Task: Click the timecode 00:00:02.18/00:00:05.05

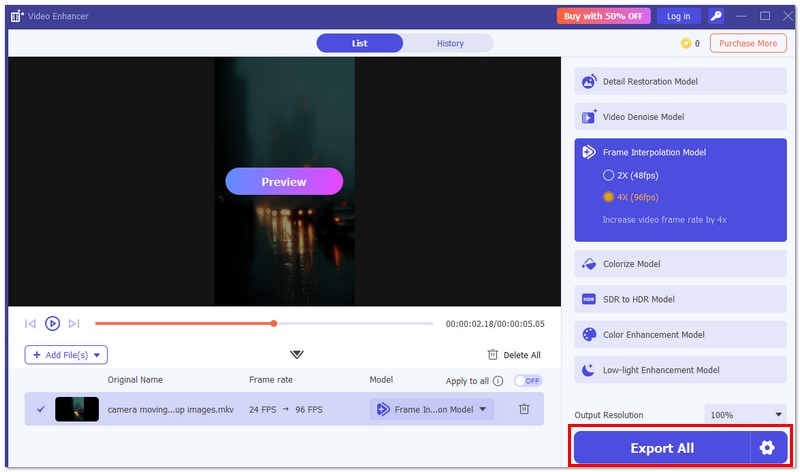Action: 495,324
